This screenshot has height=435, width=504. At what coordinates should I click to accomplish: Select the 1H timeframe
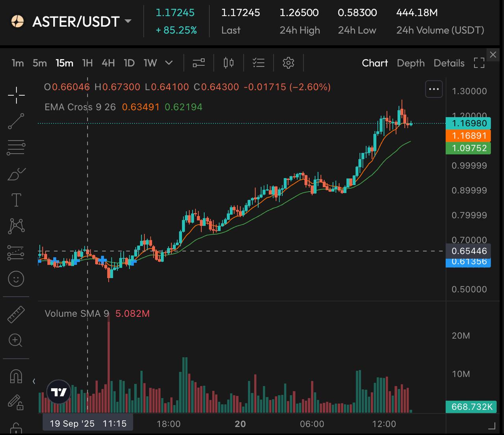[x=87, y=63]
